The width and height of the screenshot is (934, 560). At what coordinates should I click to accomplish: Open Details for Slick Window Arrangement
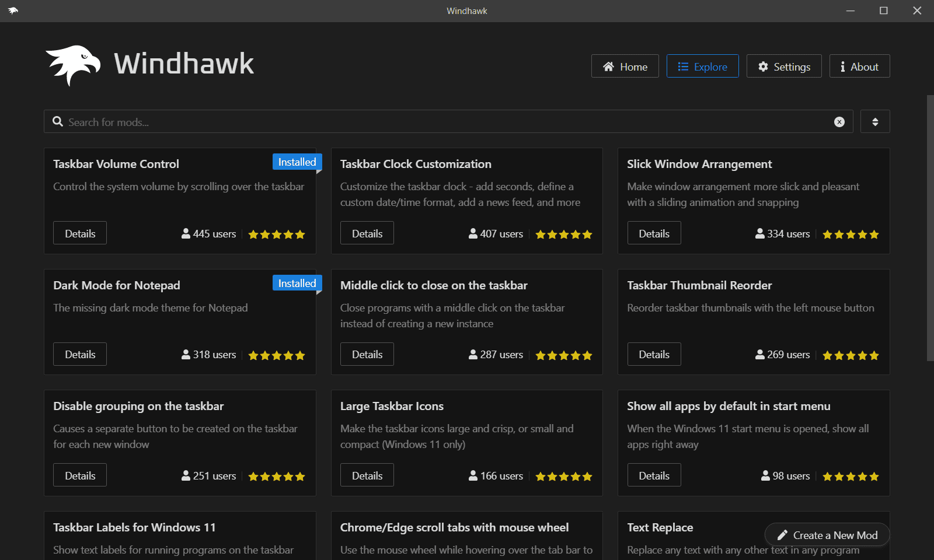(x=654, y=233)
